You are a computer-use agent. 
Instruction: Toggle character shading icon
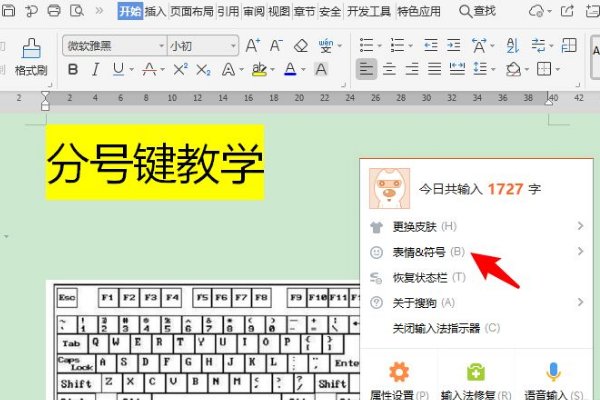[x=321, y=69]
